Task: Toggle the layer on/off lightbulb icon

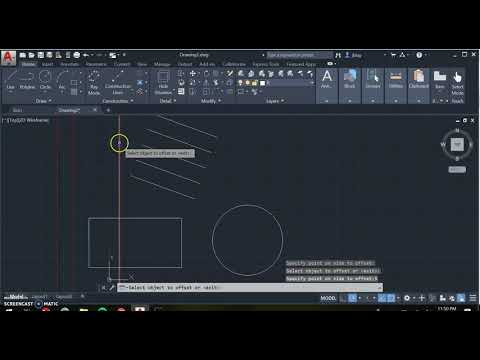Action: point(240,83)
